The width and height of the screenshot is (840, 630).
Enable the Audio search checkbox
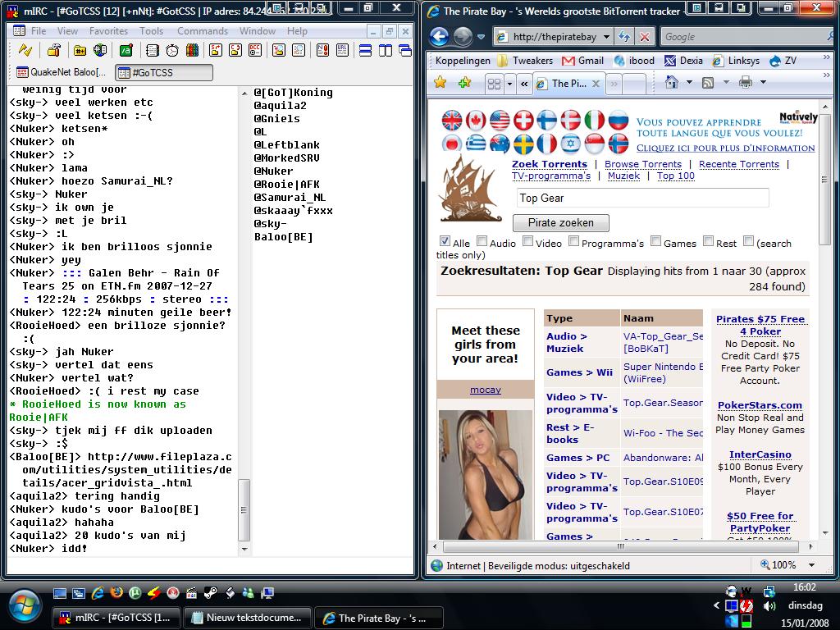click(482, 242)
